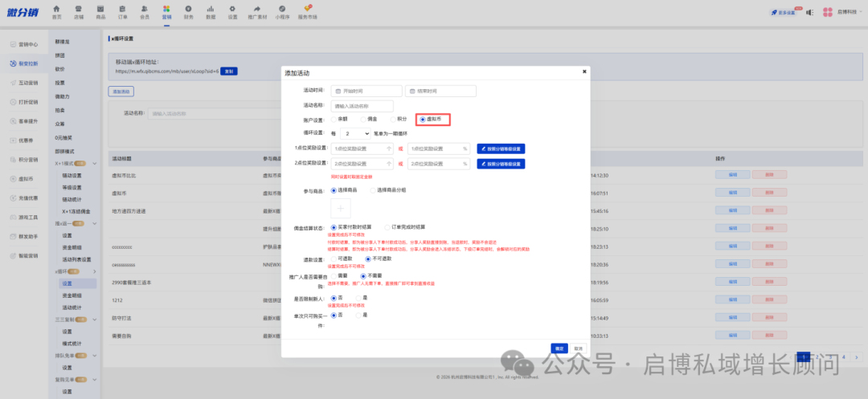Open the 循环设置 number dropdown
Screen dimensions: 868x399
355,133
